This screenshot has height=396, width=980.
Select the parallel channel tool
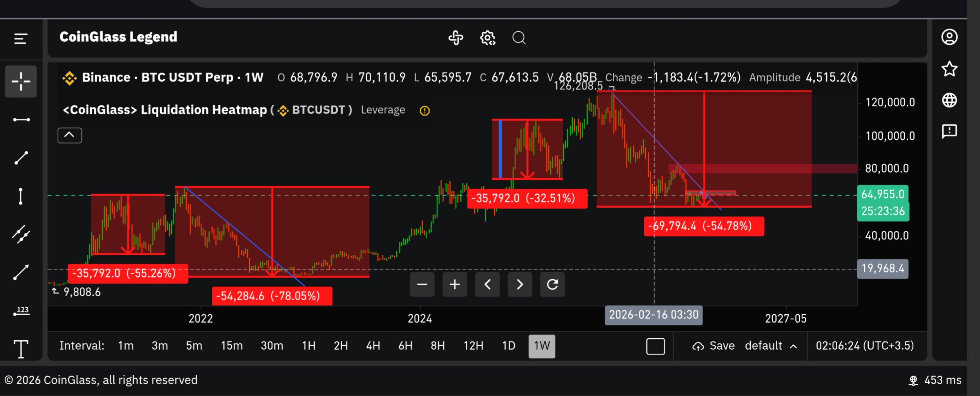[x=21, y=234]
